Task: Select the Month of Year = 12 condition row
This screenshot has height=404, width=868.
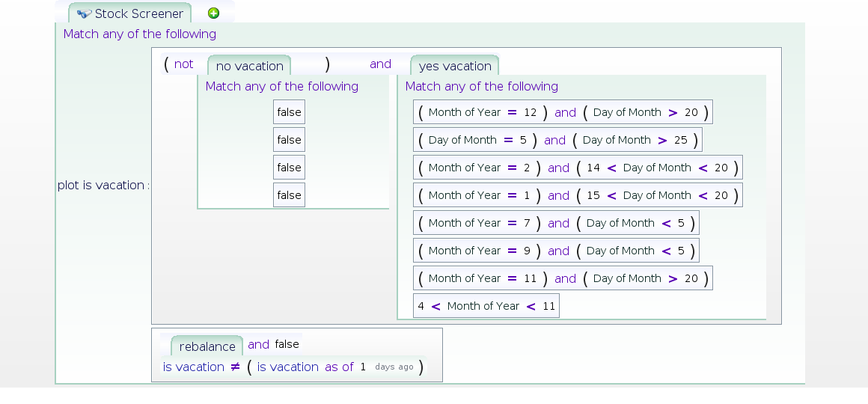Action: click(x=563, y=112)
